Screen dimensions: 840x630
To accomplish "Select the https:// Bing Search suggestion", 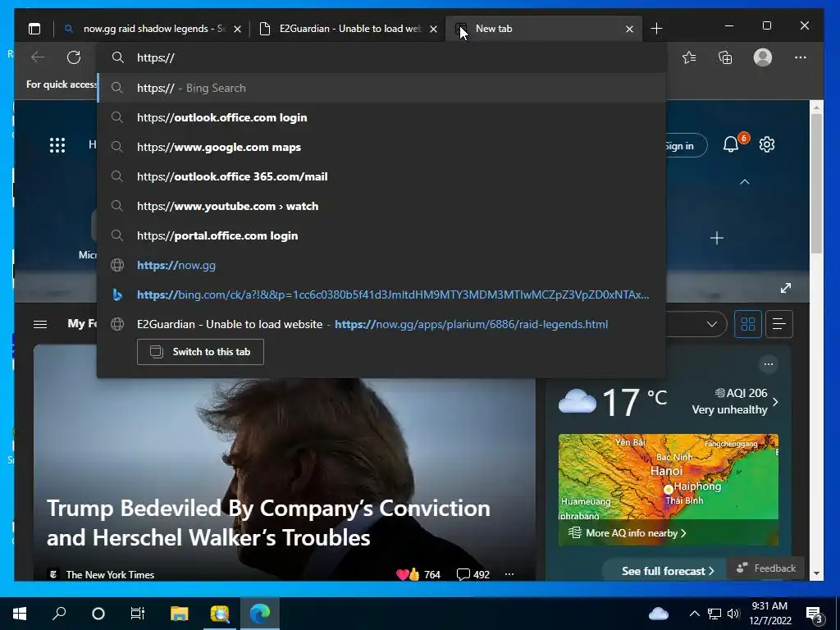I will [x=381, y=88].
